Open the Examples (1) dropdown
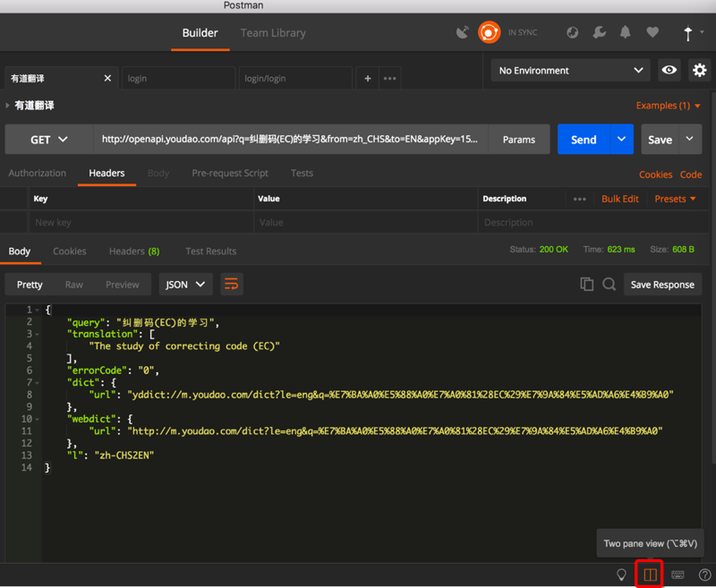The height and width of the screenshot is (588, 716). (668, 106)
